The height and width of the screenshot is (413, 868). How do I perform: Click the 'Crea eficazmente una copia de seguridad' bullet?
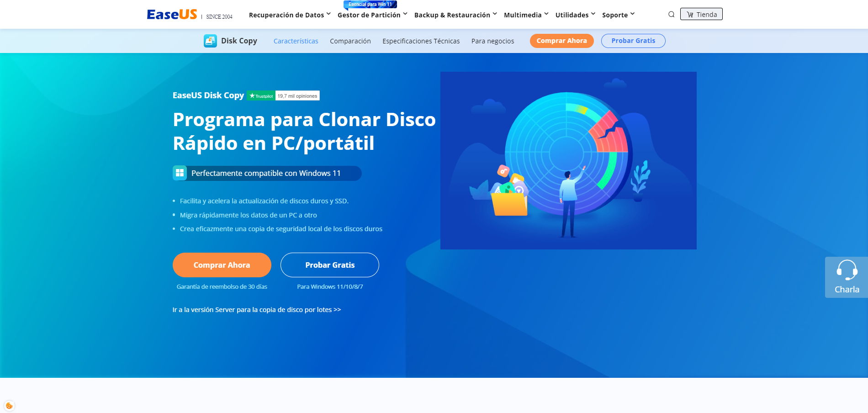[281, 229]
